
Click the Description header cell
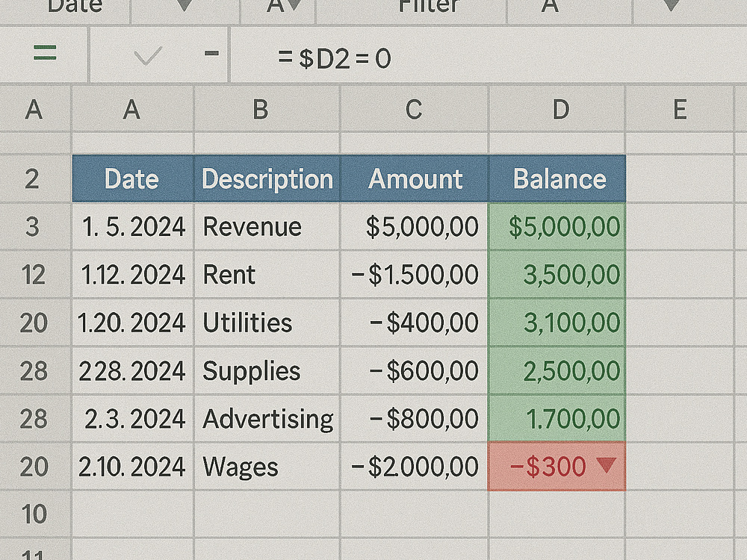pyautogui.click(x=267, y=179)
